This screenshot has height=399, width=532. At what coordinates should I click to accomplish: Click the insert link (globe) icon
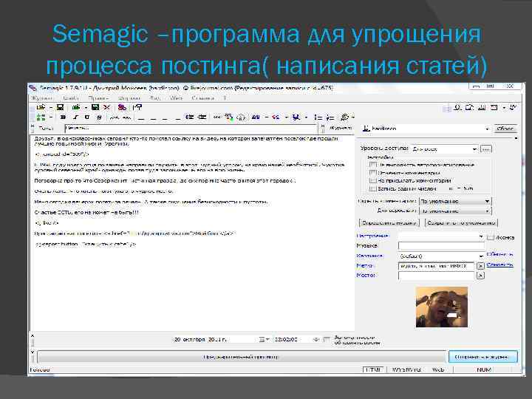click(x=229, y=117)
